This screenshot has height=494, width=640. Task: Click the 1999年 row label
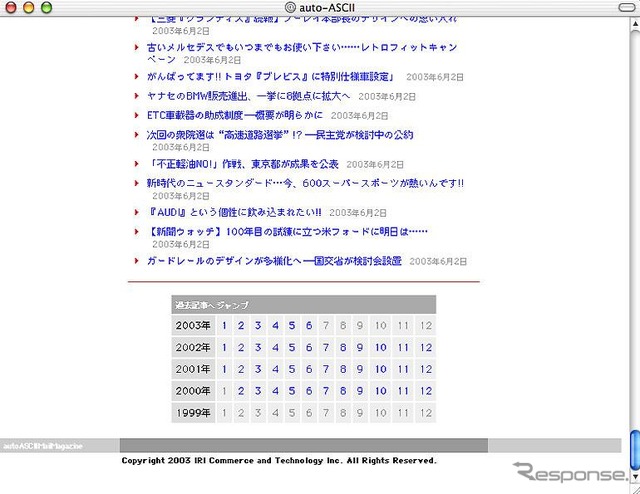pyautogui.click(x=193, y=413)
